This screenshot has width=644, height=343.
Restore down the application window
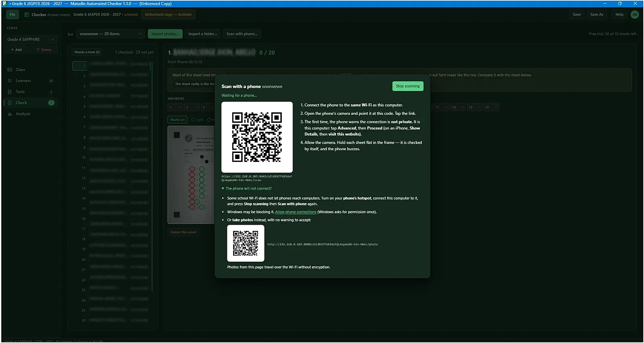620,4
